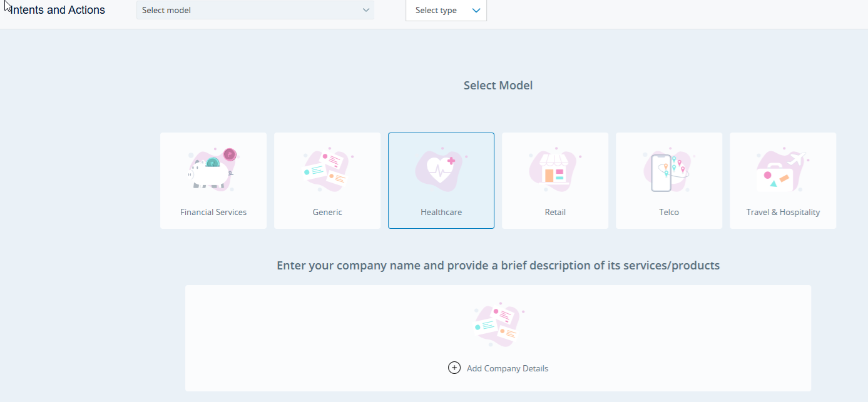This screenshot has height=402, width=868.
Task: Click the Select Model heading
Action: (498, 85)
